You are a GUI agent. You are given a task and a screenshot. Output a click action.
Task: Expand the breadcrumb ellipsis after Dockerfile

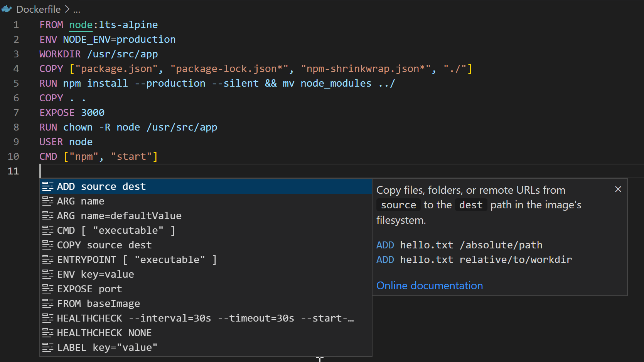[77, 9]
